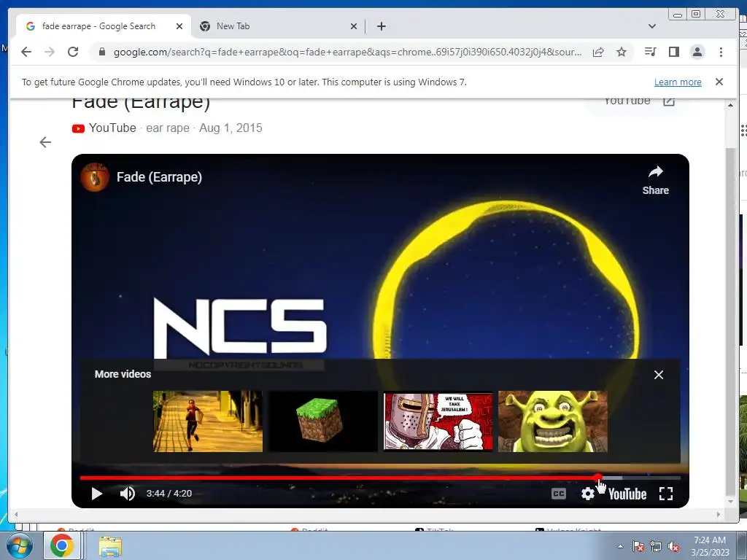The width and height of the screenshot is (747, 560).
Task: Click the Fade (Earrape) title in player
Action: point(159,177)
